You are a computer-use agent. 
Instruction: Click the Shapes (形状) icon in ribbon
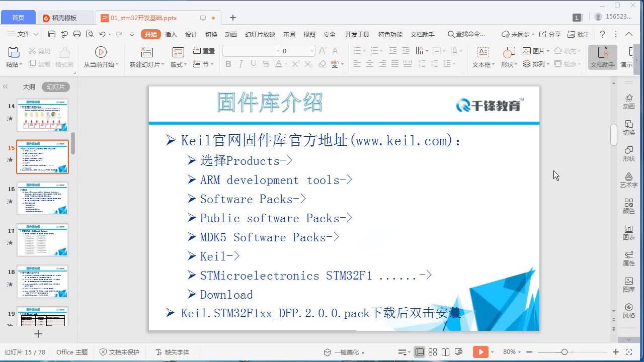509,52
